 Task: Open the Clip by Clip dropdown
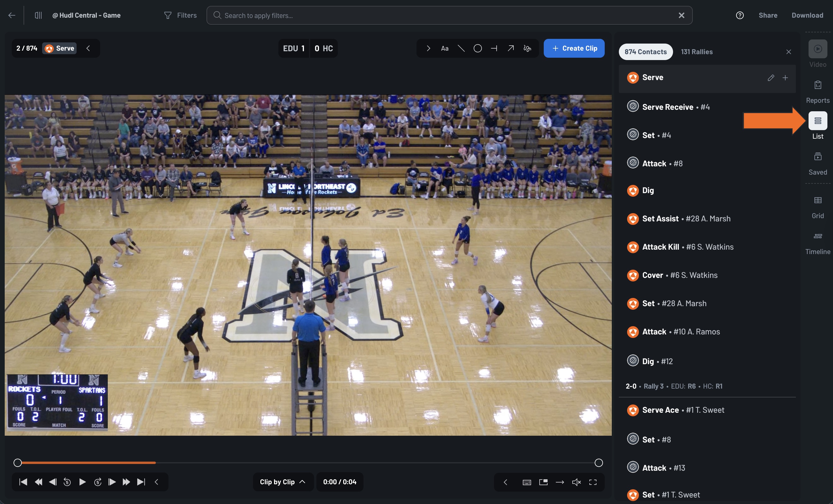click(283, 482)
